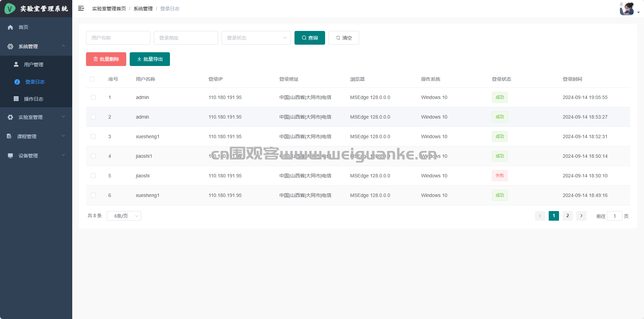Click time 2024-09-14 19:05:55
This screenshot has width=644, height=319.
pyautogui.click(x=585, y=97)
